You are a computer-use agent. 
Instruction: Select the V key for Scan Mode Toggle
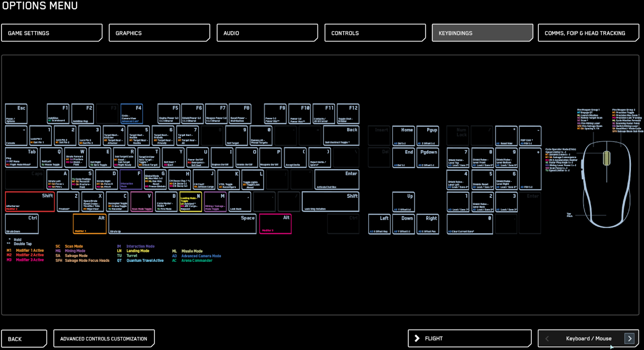click(x=141, y=201)
